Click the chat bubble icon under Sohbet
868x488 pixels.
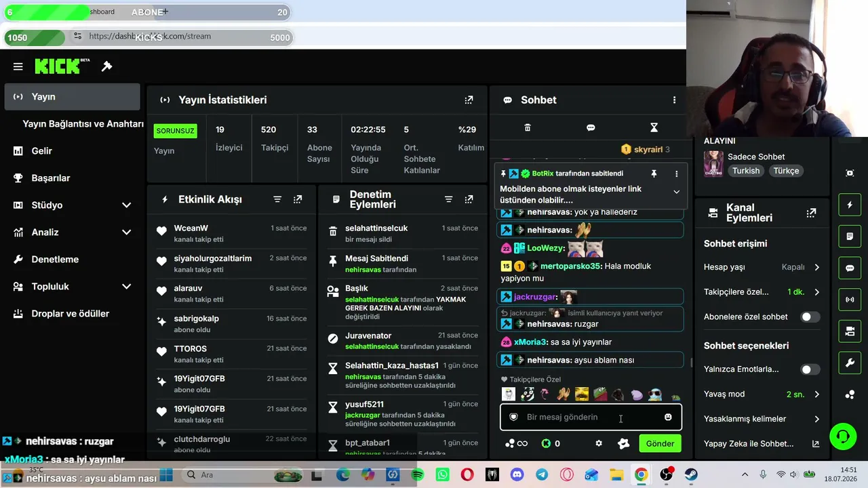click(x=591, y=127)
